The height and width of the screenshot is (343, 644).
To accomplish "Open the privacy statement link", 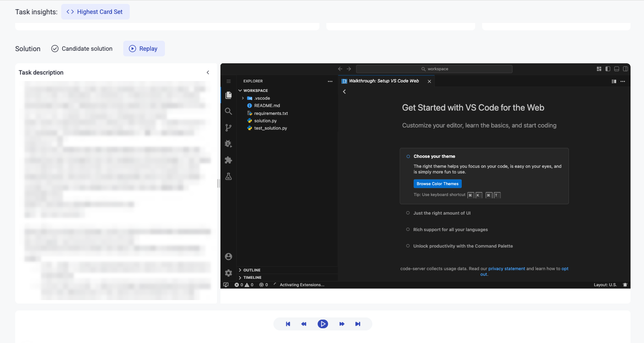I will point(506,269).
